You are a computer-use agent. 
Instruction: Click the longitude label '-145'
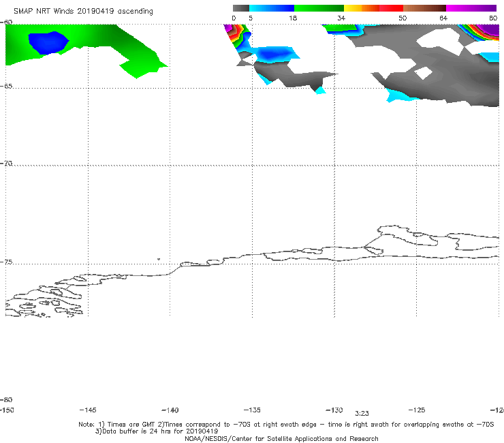88,410
